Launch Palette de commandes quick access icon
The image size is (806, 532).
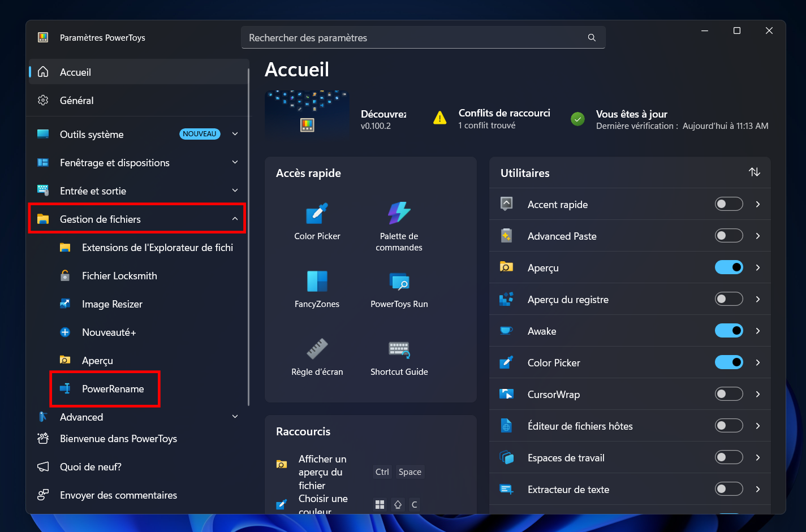(399, 213)
